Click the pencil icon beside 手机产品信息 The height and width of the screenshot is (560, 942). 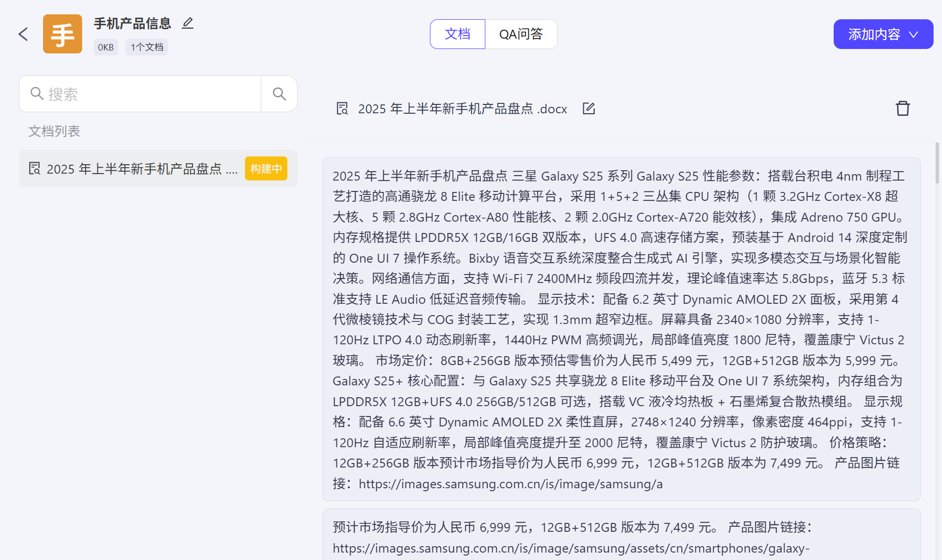(188, 23)
